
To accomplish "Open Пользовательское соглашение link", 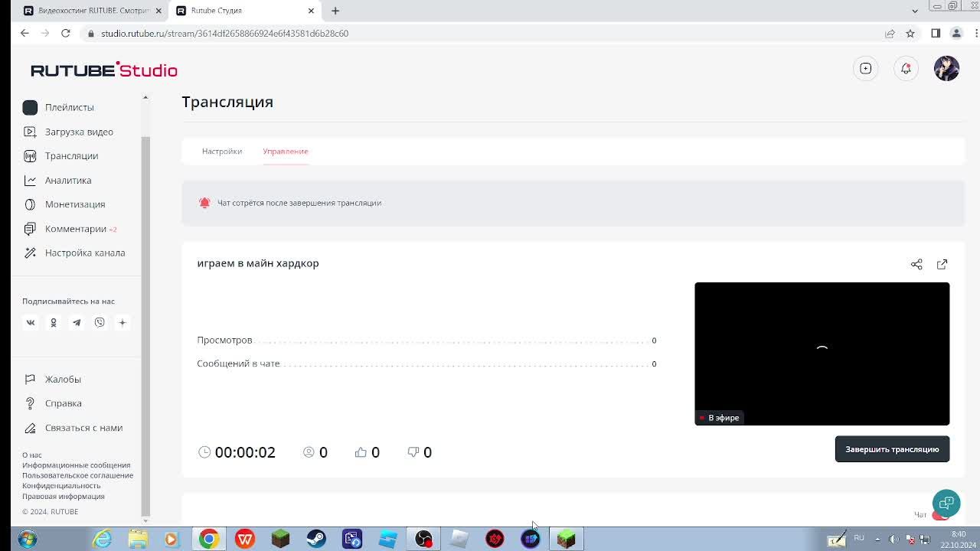I will point(77,475).
